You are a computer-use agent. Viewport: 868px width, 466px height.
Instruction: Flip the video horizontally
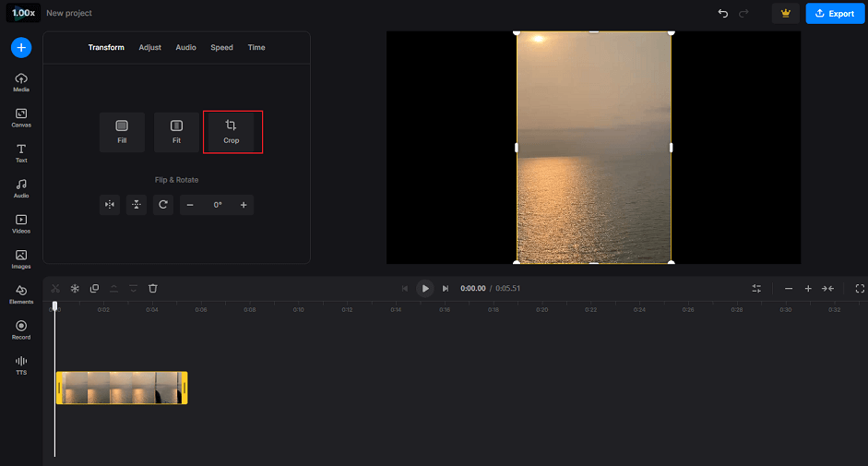pos(110,205)
